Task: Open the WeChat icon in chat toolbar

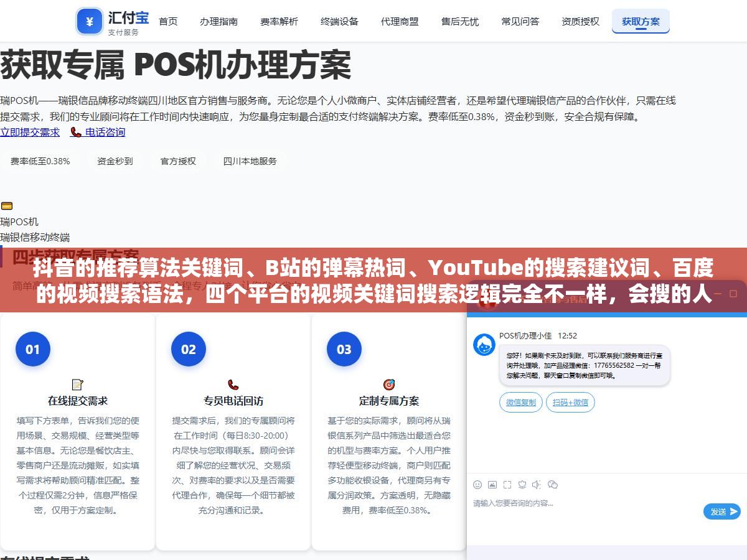Action: 553,484
